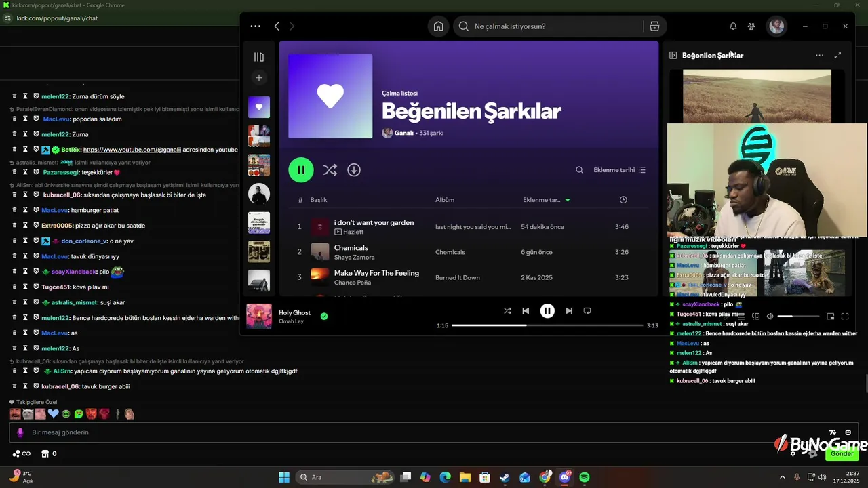868x488 pixels.
Task: Collapse the Beğenilen Şarkılar now-playing panel
Action: [x=673, y=56]
